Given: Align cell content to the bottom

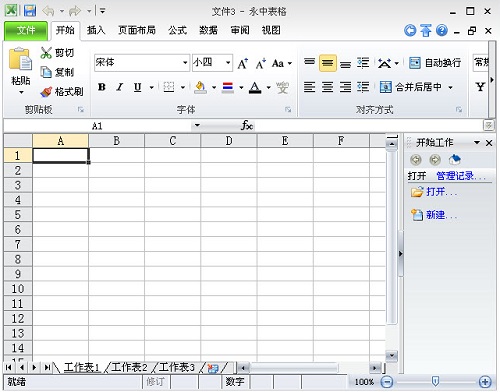Looking at the screenshot, I should pos(345,63).
